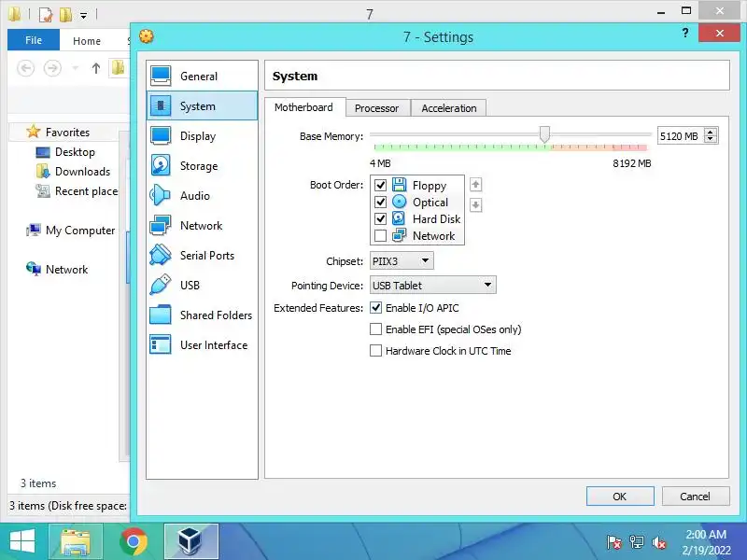This screenshot has width=747, height=560.
Task: Switch to the Processor tab
Action: click(376, 108)
